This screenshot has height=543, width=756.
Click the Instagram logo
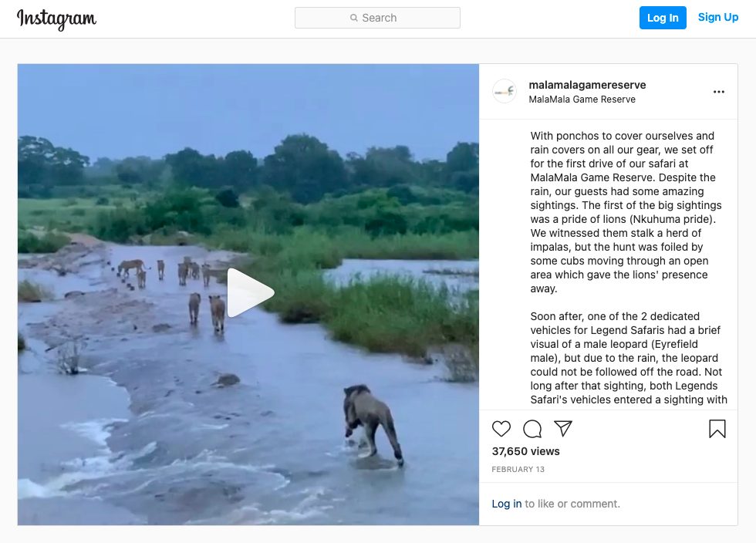click(x=56, y=19)
